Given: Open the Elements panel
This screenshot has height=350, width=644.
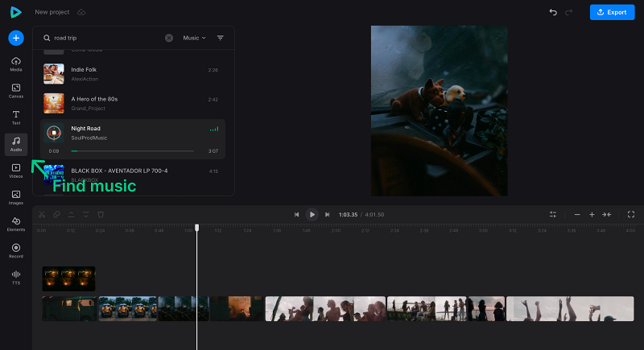Looking at the screenshot, I should tap(16, 224).
